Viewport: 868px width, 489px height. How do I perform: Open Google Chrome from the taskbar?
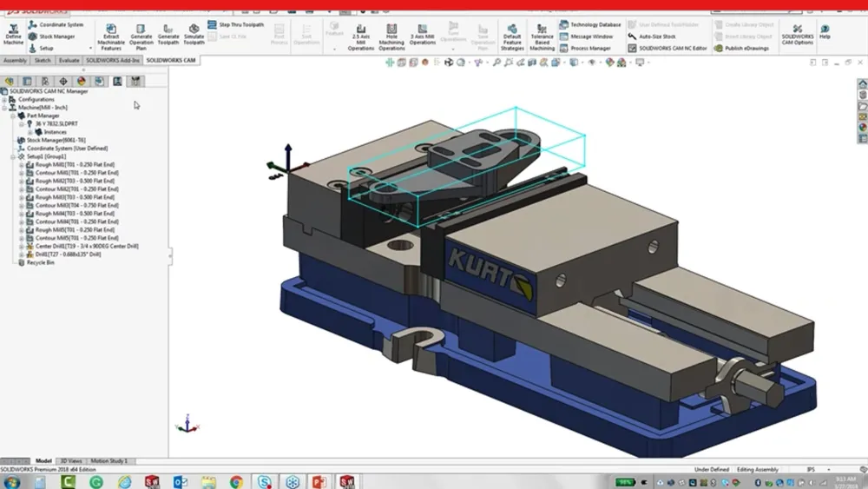[236, 482]
